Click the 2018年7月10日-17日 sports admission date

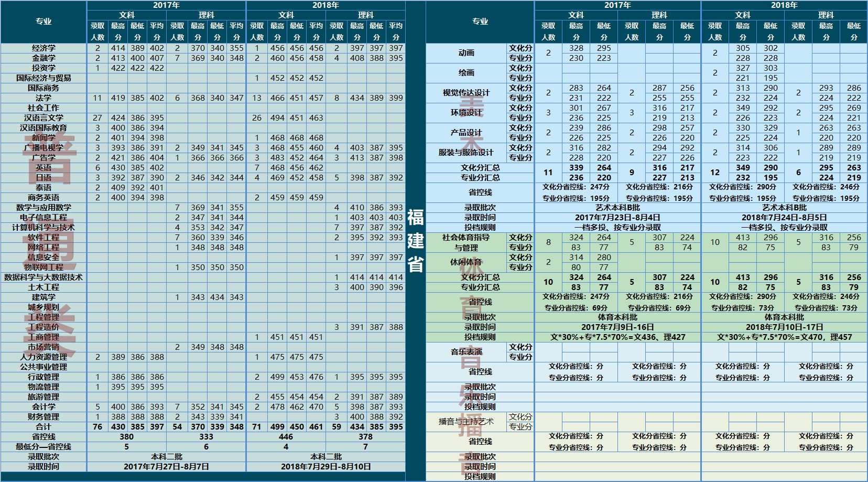[x=784, y=327]
